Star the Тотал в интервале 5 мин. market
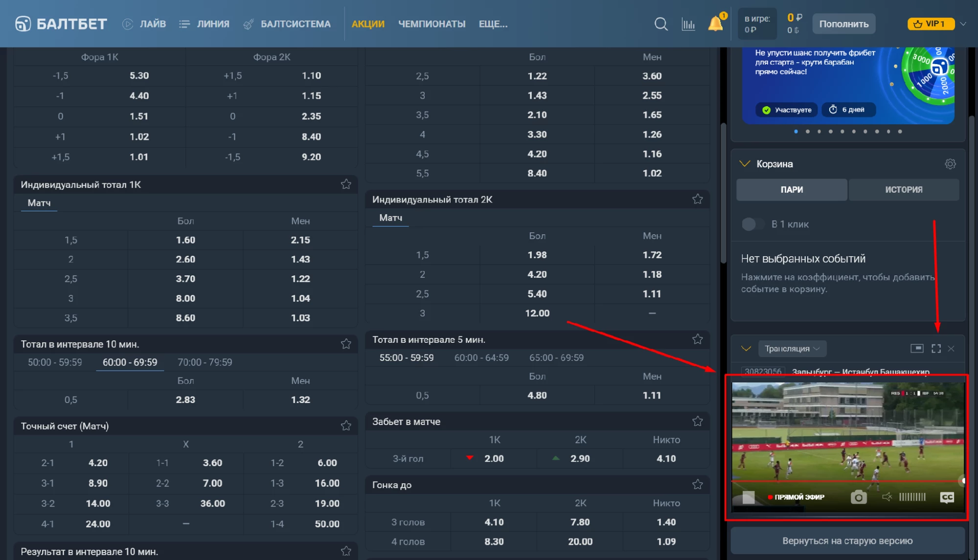Viewport: 978px width, 560px height. [698, 339]
